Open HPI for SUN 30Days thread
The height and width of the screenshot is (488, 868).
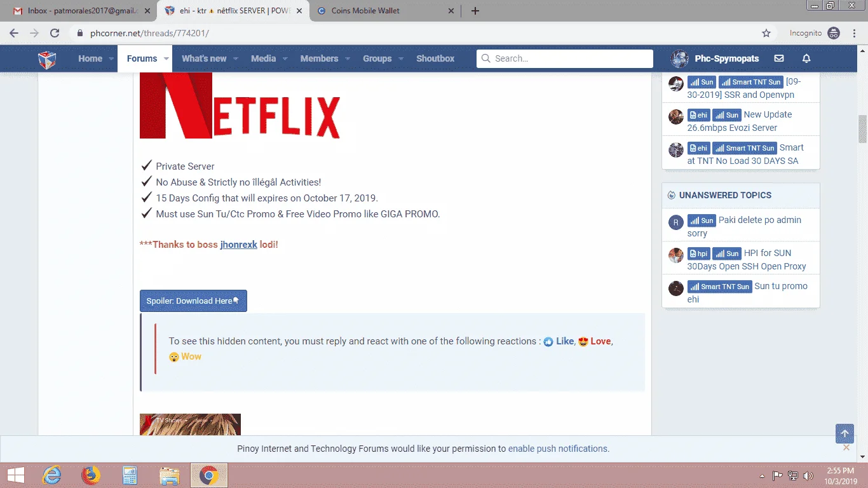(747, 259)
